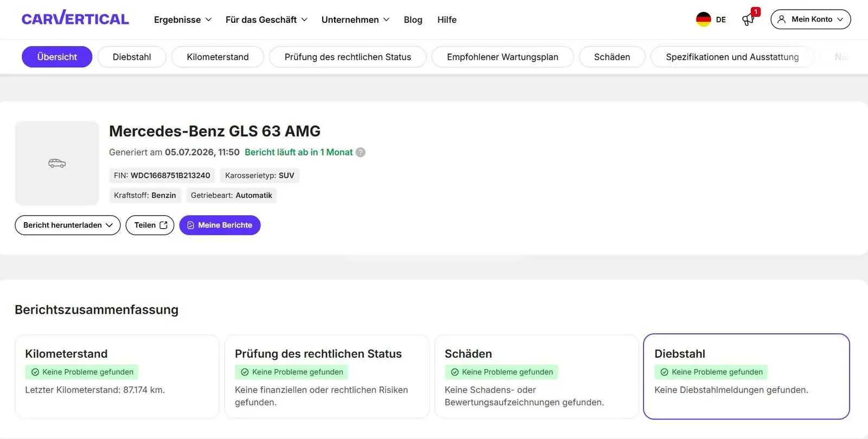This screenshot has width=868, height=439.
Task: Click Letzter Kilometerstand: 87.174 km text
Action: [x=95, y=390]
